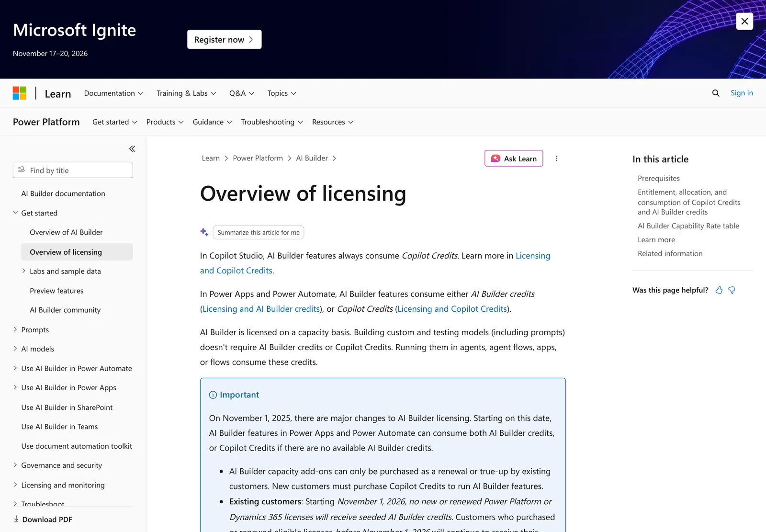The image size is (766, 532).
Task: Select Preview features in sidebar
Action: (x=56, y=291)
